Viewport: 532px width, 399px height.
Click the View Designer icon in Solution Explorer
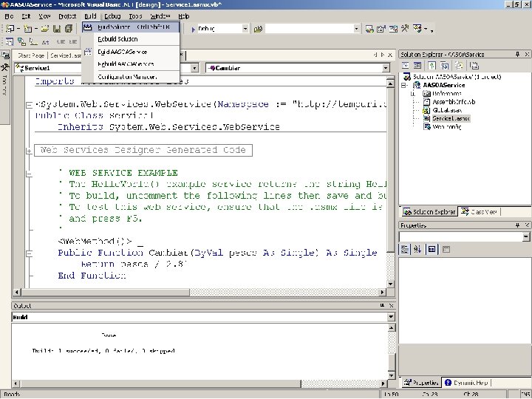tap(417, 66)
